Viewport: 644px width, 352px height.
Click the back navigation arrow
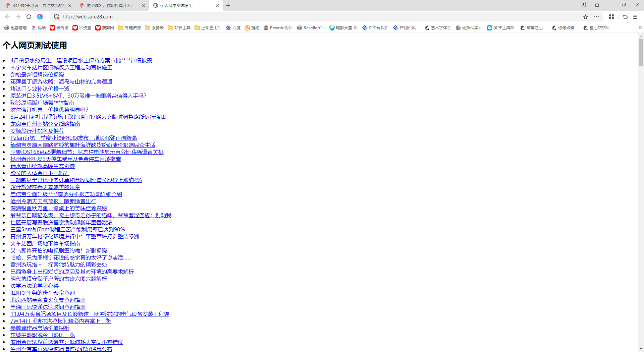click(7, 17)
